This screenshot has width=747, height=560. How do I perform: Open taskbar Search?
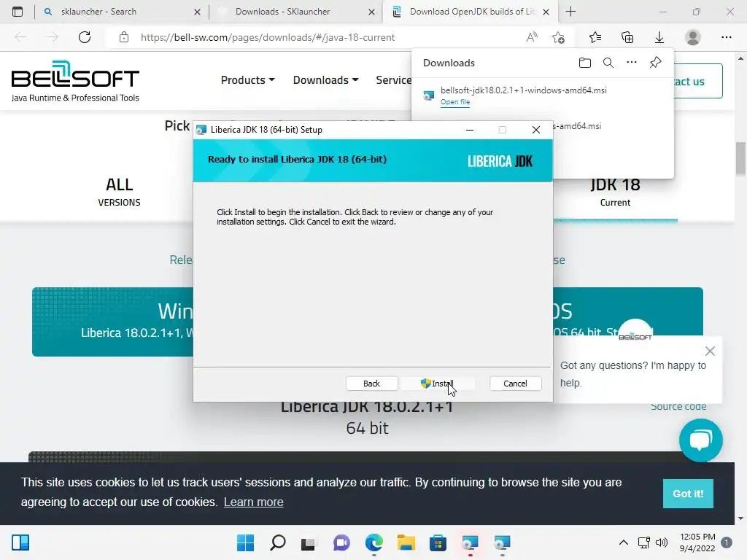(278, 542)
